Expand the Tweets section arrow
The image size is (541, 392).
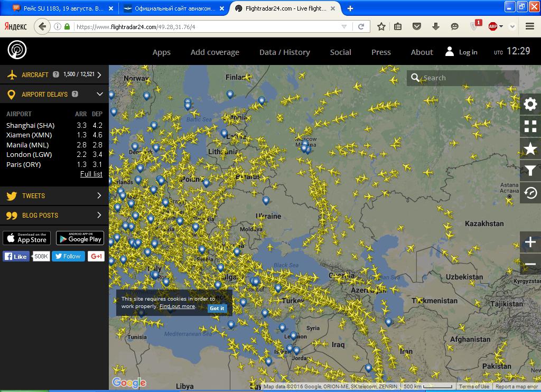pyautogui.click(x=99, y=195)
